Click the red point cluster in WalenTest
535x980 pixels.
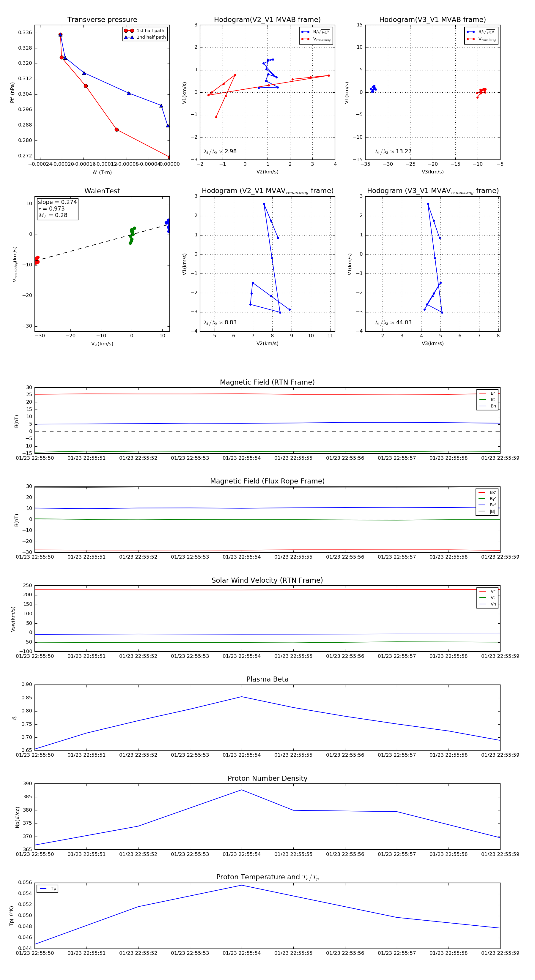[37, 260]
